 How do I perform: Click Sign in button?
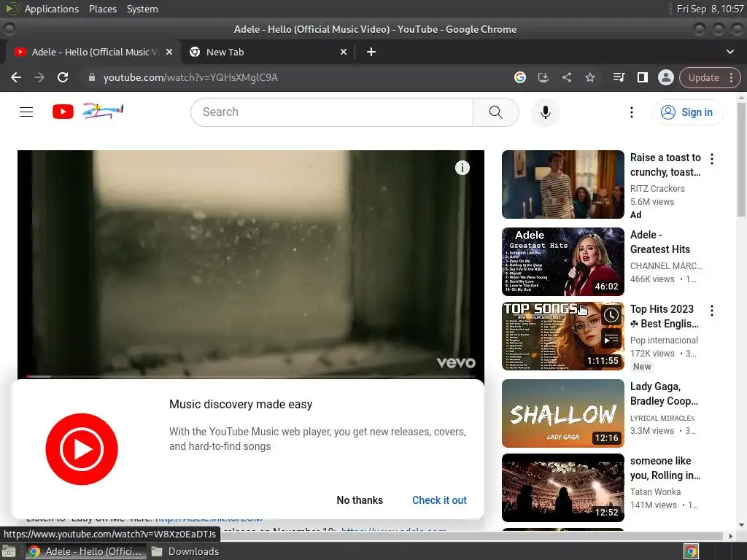(687, 112)
